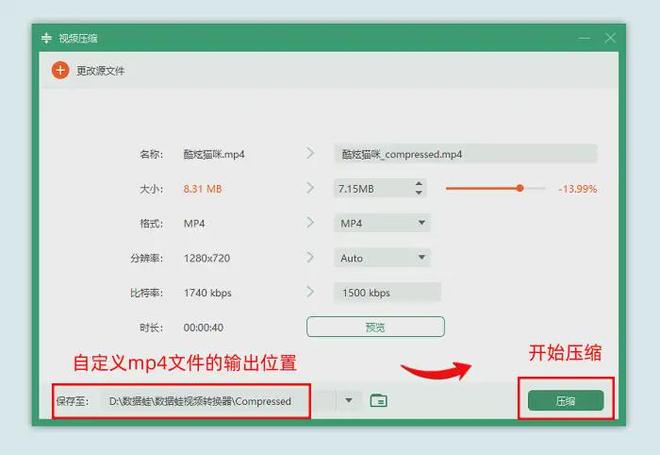Image resolution: width=660 pixels, height=455 pixels.
Task: Close the video compression window
Action: coord(610,38)
